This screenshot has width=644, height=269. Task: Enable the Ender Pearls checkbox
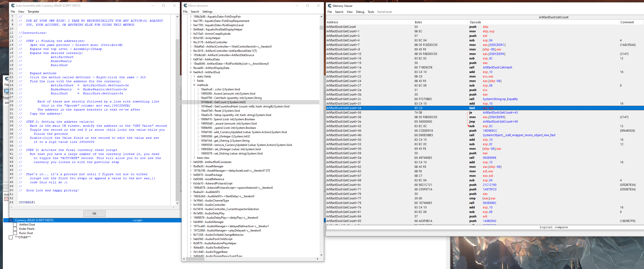coord(15,229)
